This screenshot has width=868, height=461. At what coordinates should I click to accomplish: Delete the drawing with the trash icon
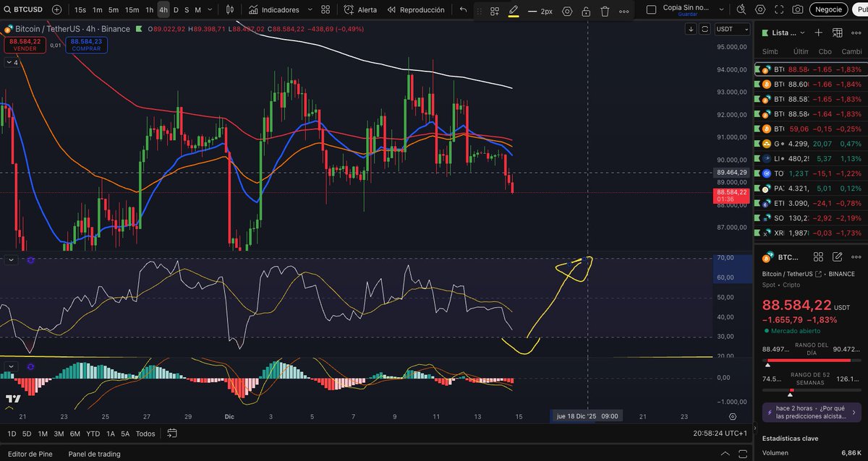click(x=605, y=12)
